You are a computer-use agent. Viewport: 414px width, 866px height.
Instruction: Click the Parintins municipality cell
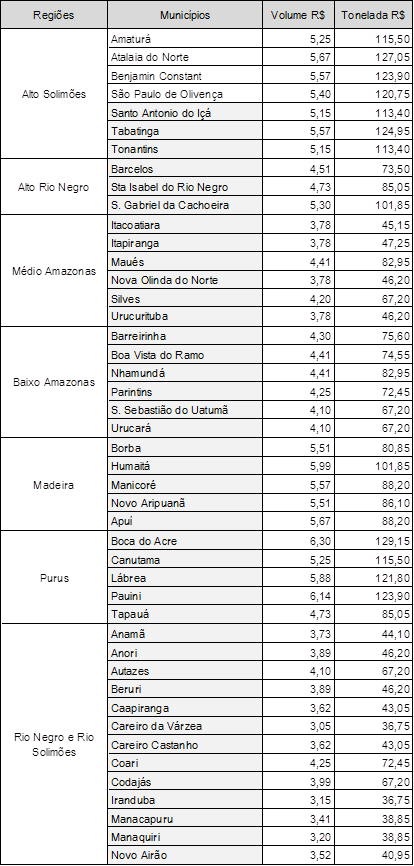[185, 392]
